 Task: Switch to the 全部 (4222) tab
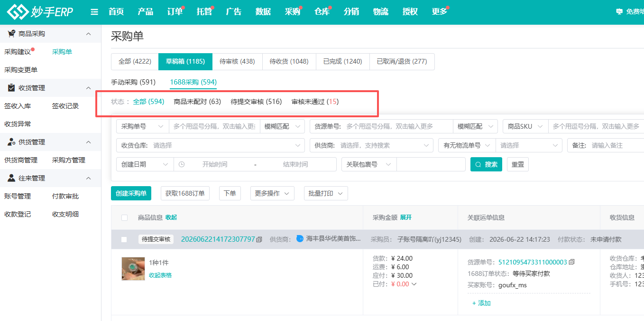(x=135, y=62)
